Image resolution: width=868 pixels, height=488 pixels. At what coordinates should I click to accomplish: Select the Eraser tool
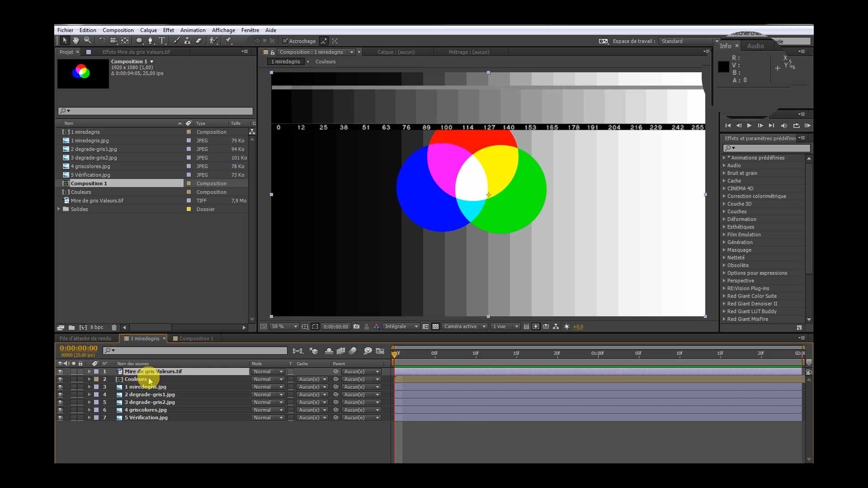198,41
